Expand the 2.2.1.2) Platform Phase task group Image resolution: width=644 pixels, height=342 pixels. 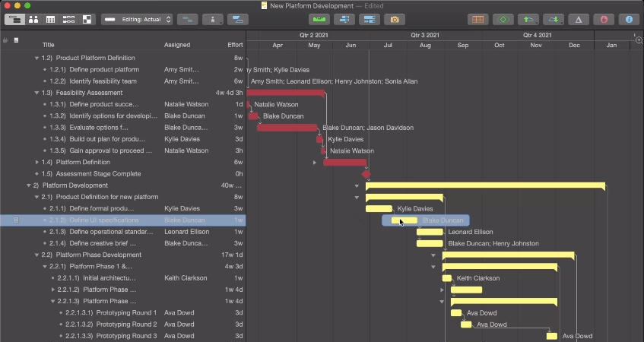[x=52, y=290]
